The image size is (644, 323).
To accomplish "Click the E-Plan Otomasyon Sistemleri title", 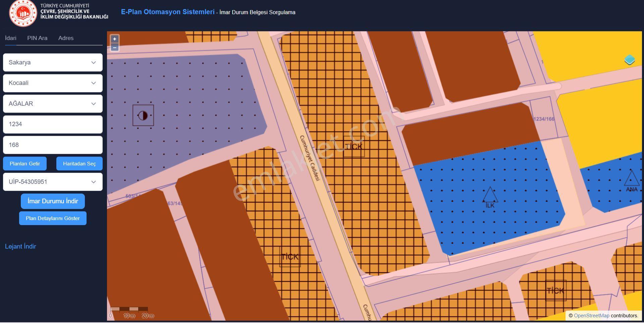I will pos(168,12).
